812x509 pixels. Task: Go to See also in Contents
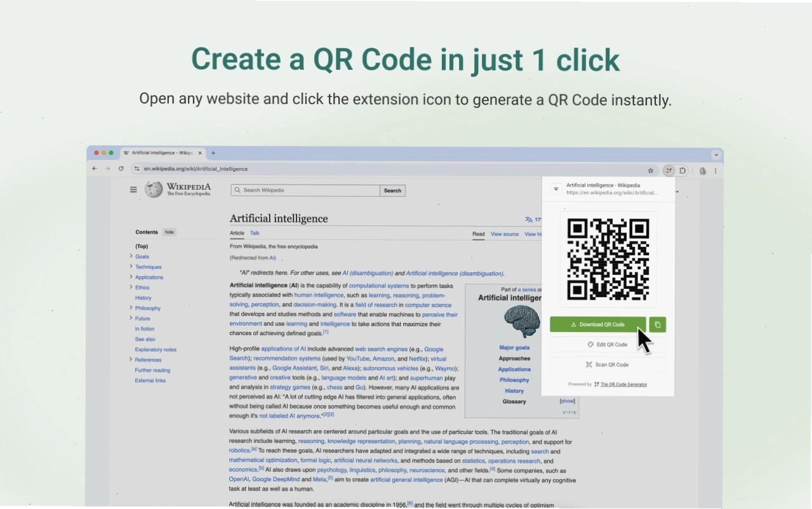tap(145, 339)
